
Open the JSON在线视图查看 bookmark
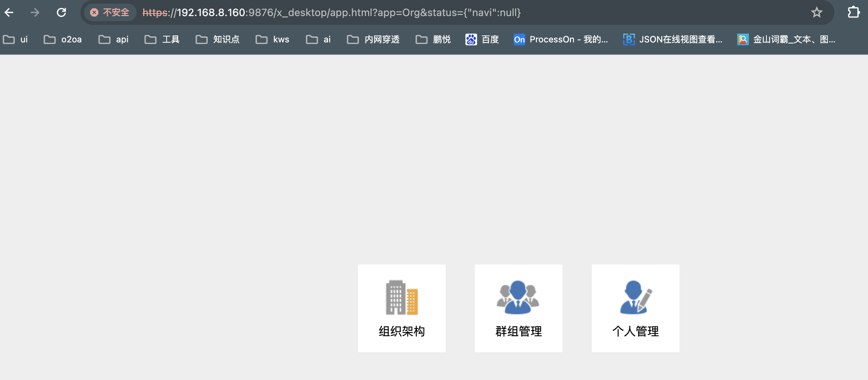tap(673, 39)
